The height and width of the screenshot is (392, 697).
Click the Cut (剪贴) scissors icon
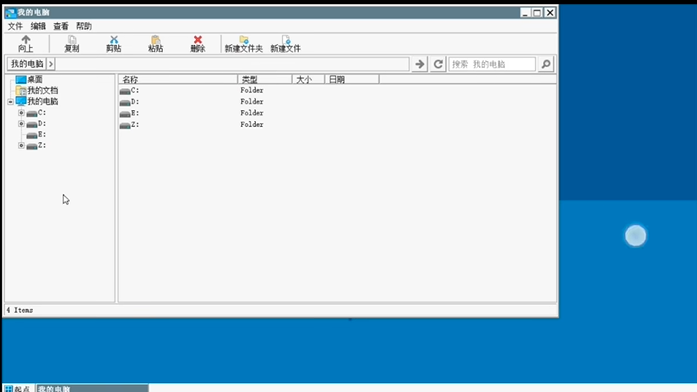pos(114,44)
